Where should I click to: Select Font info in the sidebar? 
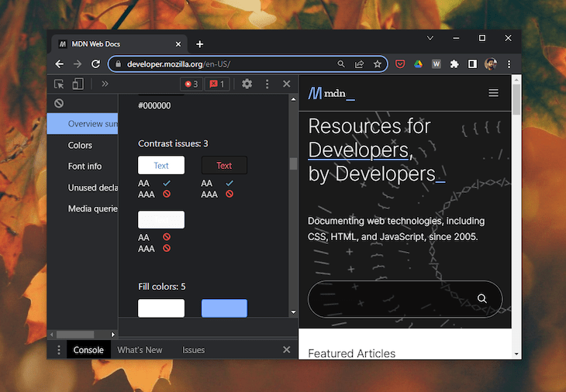click(x=85, y=166)
